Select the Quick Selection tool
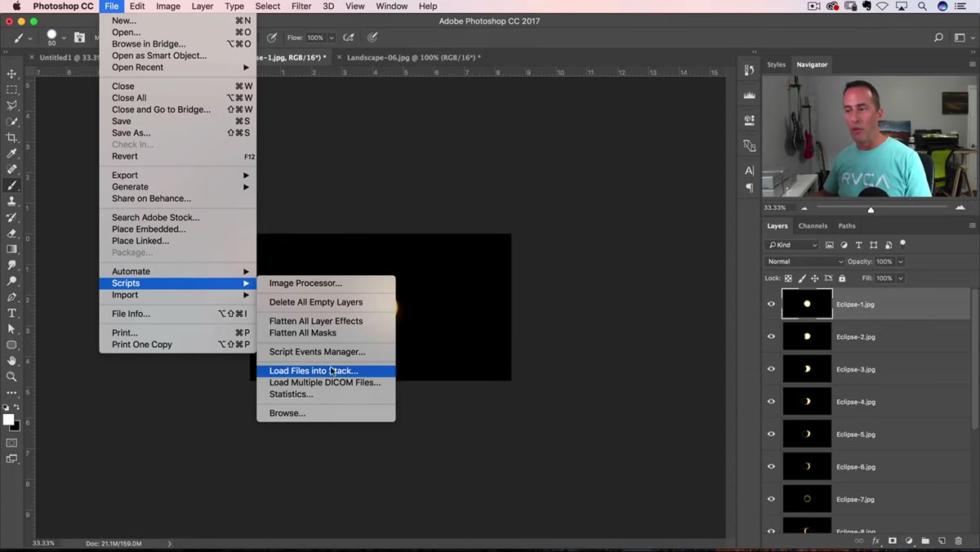Viewport: 980px width, 552px height. click(11, 122)
